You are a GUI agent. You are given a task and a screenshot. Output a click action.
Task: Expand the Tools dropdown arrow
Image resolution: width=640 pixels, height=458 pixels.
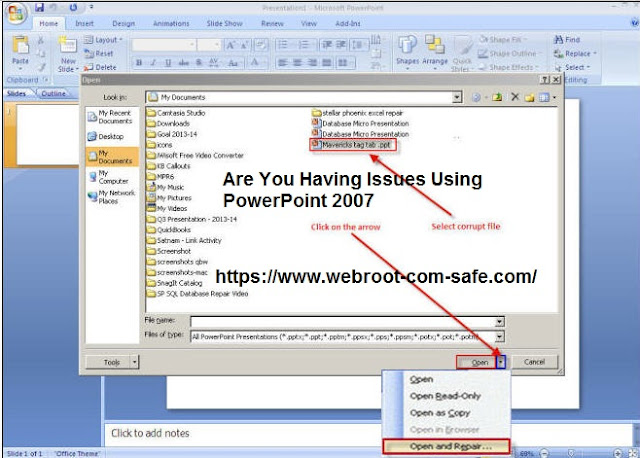click(x=134, y=362)
